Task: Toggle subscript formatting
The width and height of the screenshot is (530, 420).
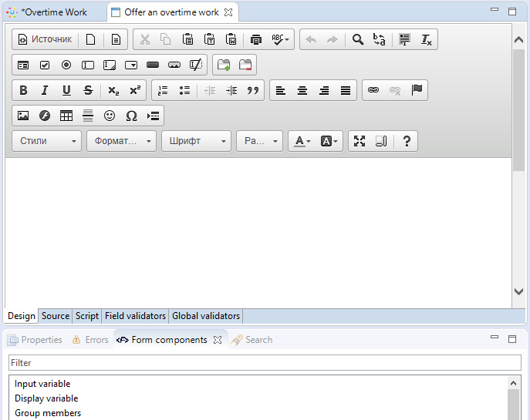Action: (x=113, y=90)
